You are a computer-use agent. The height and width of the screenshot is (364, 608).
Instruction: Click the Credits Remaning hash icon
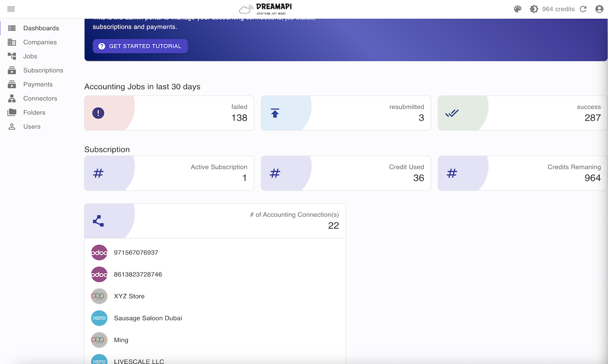coord(452,173)
